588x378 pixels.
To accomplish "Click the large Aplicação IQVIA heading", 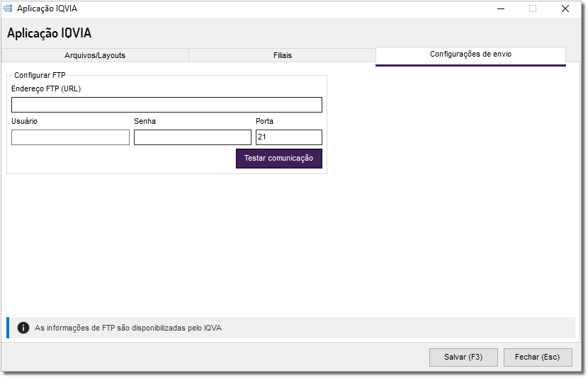I will [49, 33].
